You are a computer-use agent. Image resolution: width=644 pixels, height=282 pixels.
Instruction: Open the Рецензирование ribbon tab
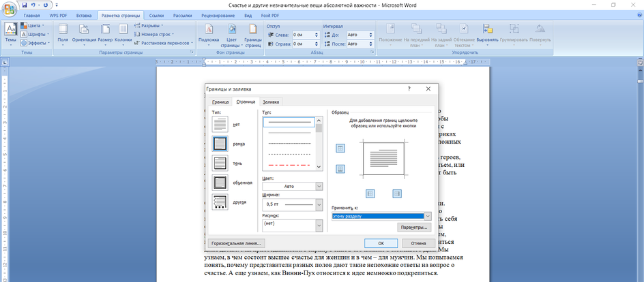[218, 16]
